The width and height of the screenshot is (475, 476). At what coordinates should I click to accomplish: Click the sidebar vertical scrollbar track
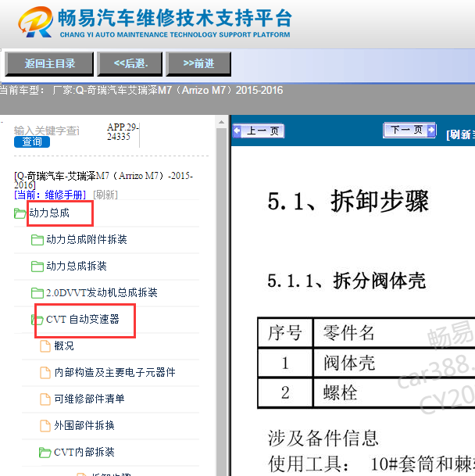tap(222, 303)
